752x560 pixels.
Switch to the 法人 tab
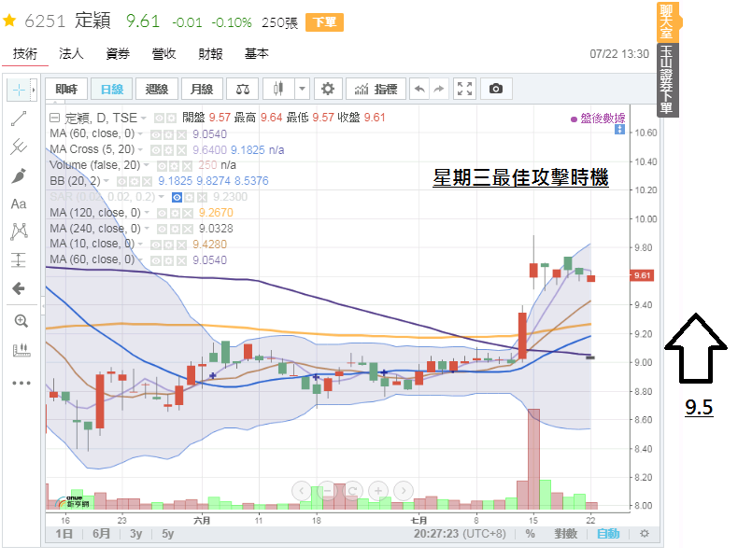tap(71, 53)
